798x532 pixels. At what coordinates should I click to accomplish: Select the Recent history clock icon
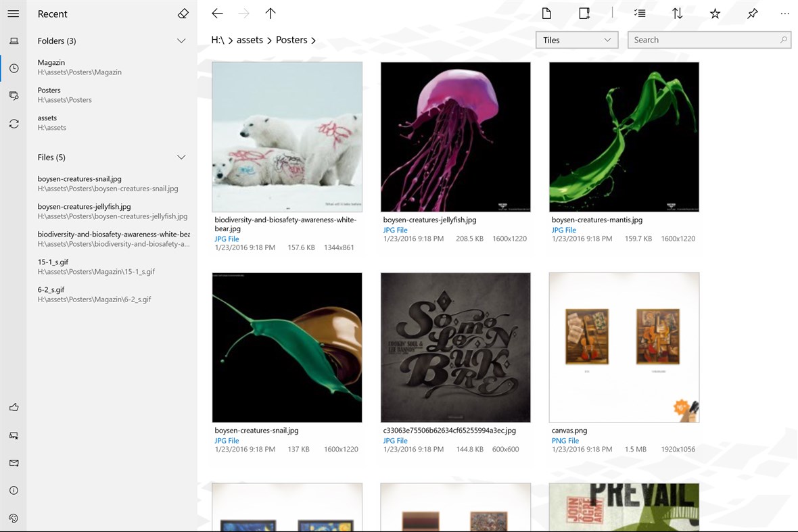pos(14,68)
